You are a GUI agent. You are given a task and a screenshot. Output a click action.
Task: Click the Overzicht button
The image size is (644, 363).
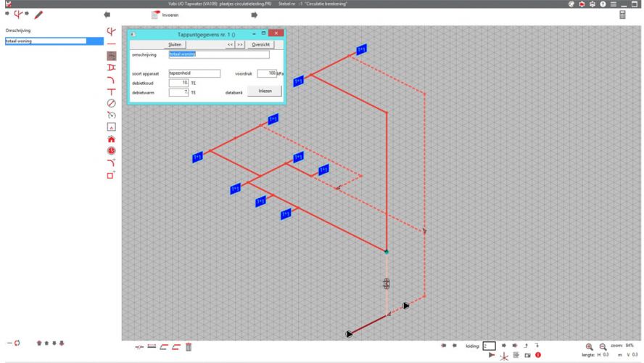coord(260,44)
